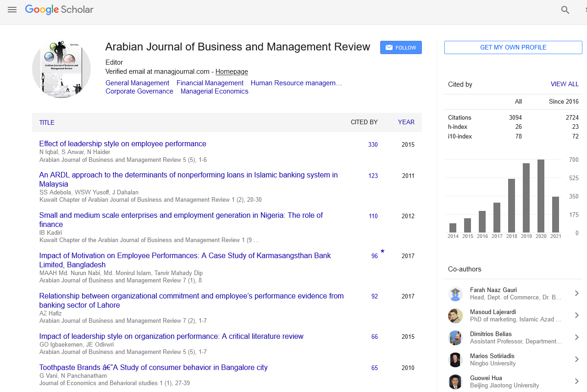Select Human Resource management interest tag
Screen dimensions: 587x392
tap(296, 83)
